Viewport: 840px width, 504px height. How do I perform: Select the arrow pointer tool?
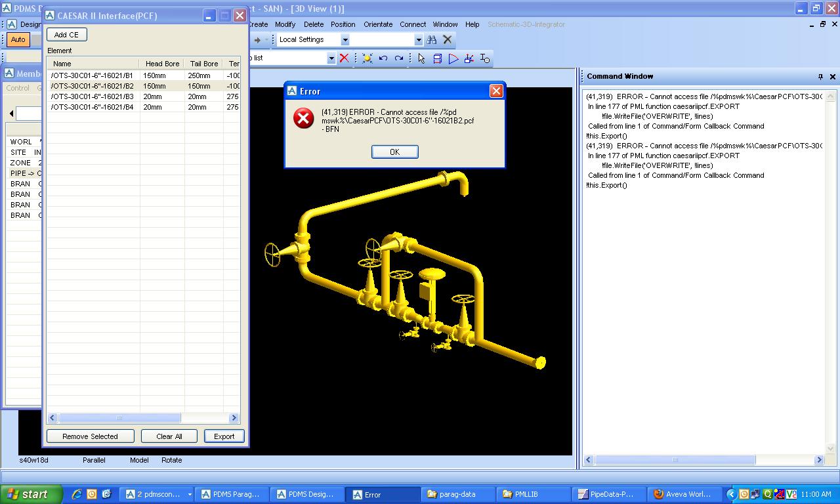pos(421,58)
